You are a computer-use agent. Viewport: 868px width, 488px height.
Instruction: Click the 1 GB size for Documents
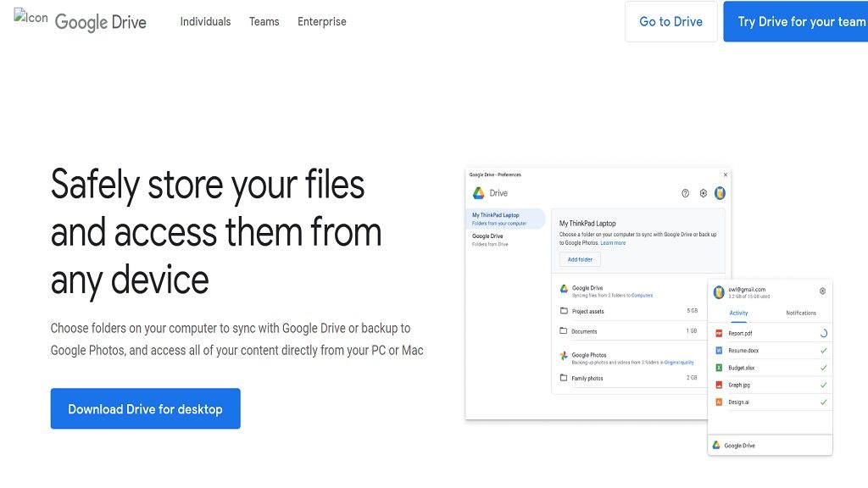[692, 331]
